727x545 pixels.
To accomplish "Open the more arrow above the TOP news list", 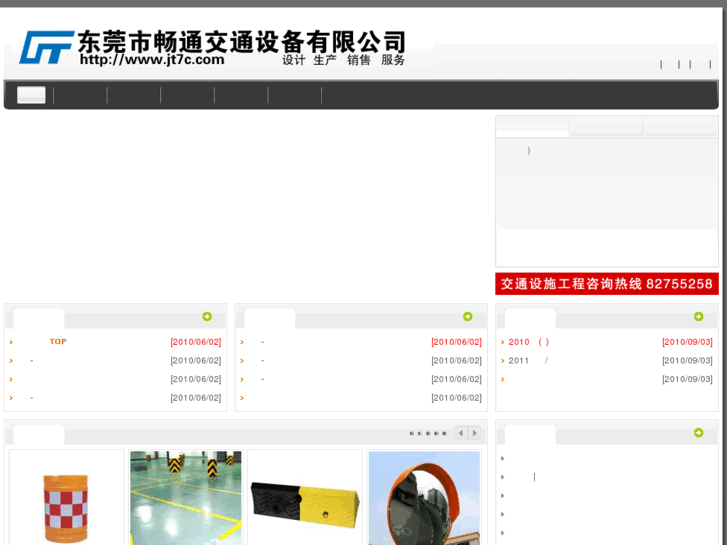I will click(x=207, y=316).
